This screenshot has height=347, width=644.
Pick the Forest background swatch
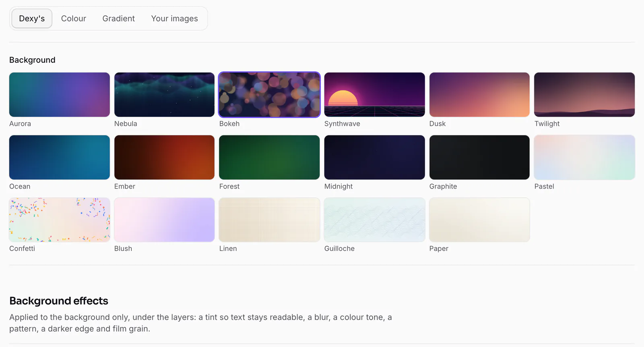pyautogui.click(x=269, y=157)
